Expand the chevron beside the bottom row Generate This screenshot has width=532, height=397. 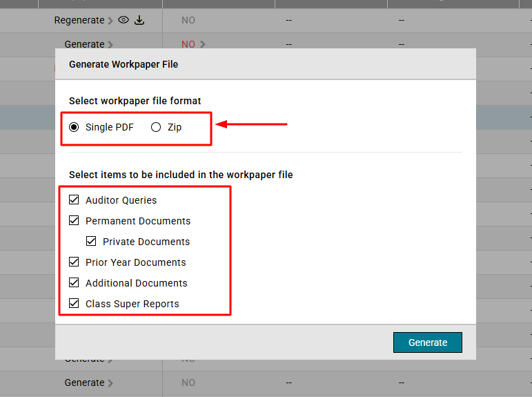pyautogui.click(x=110, y=383)
